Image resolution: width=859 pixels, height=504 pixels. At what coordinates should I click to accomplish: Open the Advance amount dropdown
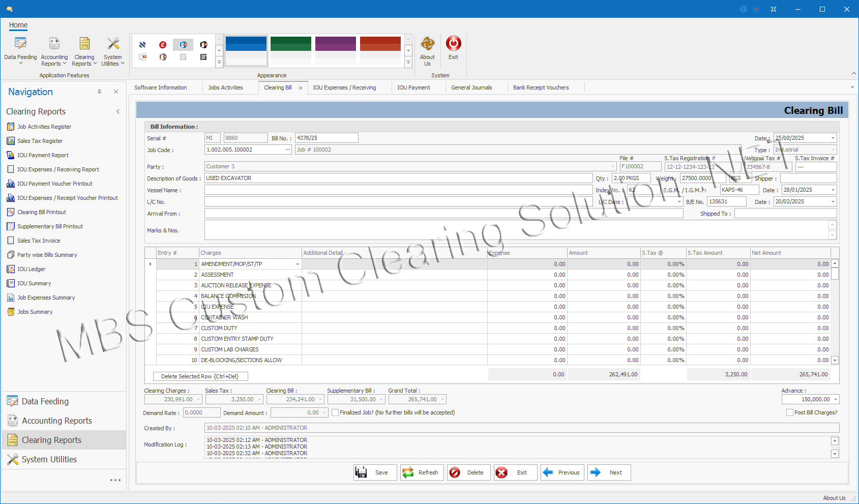point(835,400)
